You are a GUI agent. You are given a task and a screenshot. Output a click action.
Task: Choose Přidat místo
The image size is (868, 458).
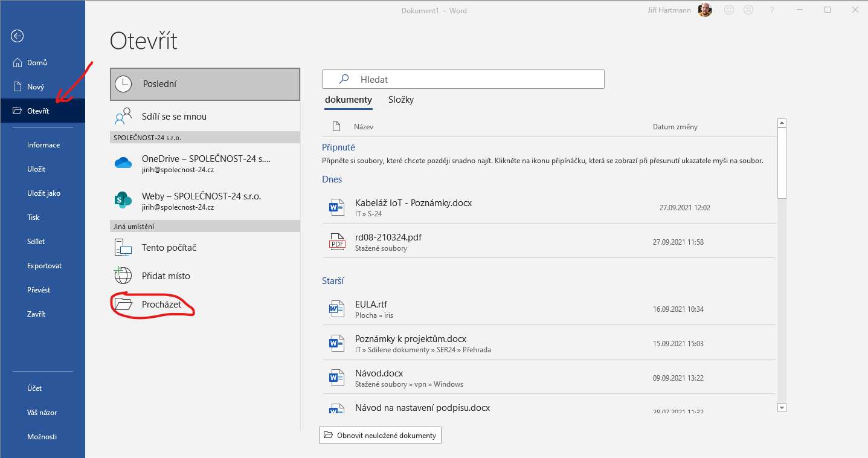click(205, 276)
